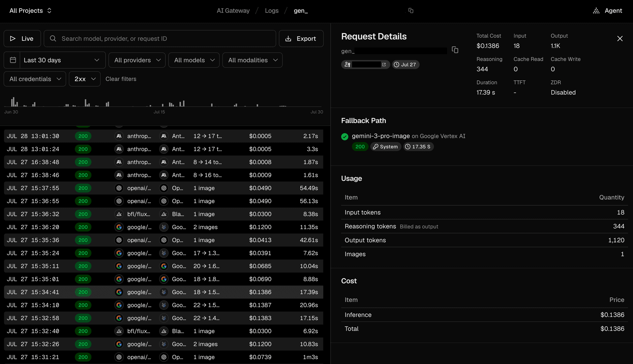Toggle the Live streaming button
This screenshot has width=633, height=364.
(22, 39)
